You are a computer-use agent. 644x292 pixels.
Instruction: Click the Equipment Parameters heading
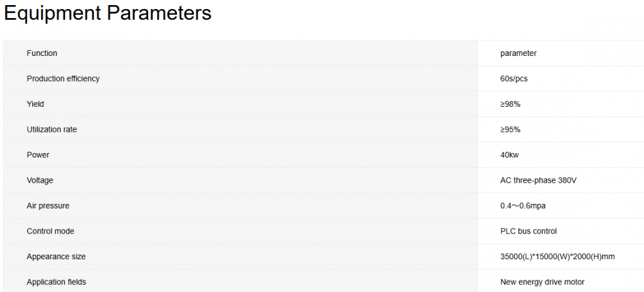[x=108, y=14]
